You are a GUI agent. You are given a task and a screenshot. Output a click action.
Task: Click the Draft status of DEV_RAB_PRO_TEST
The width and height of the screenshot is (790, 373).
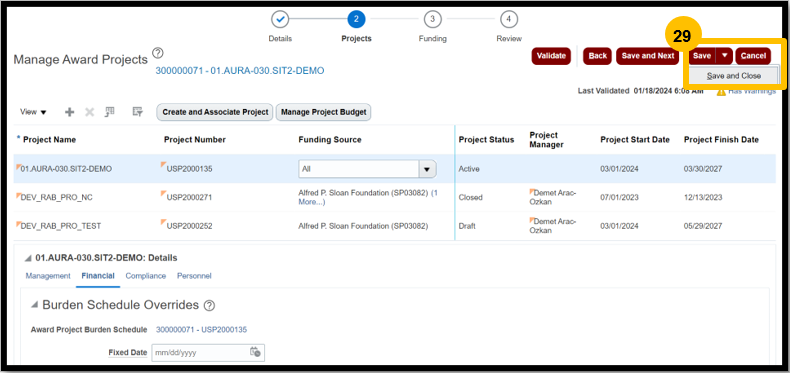point(467,226)
